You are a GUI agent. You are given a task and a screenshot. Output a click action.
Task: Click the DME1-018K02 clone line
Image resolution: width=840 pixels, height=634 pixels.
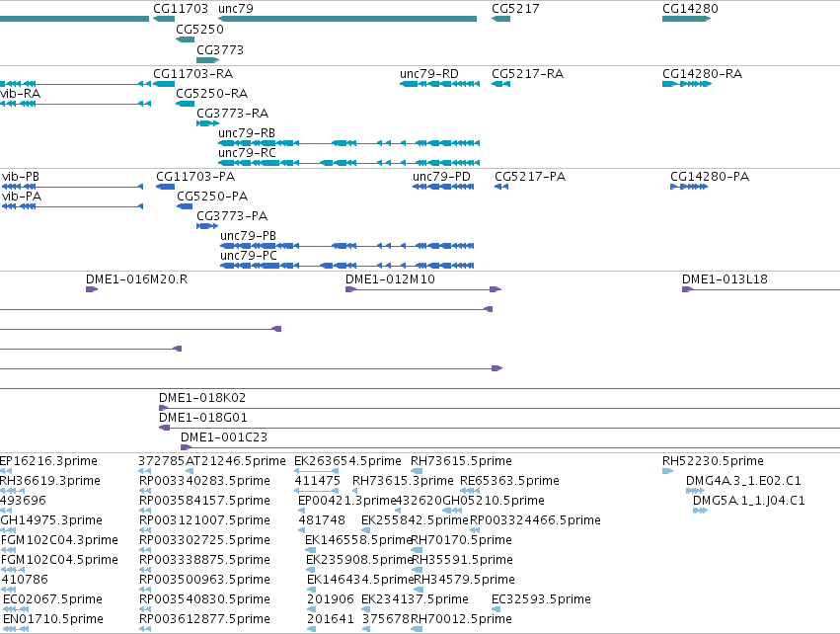tap(499, 408)
